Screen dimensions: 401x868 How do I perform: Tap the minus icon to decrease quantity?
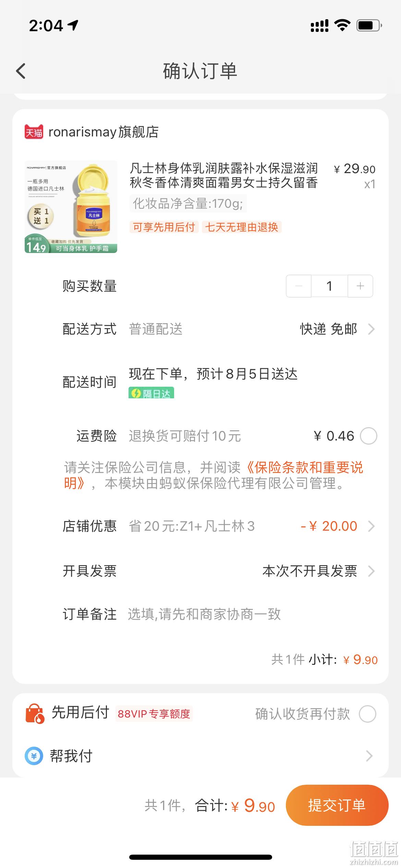click(299, 286)
